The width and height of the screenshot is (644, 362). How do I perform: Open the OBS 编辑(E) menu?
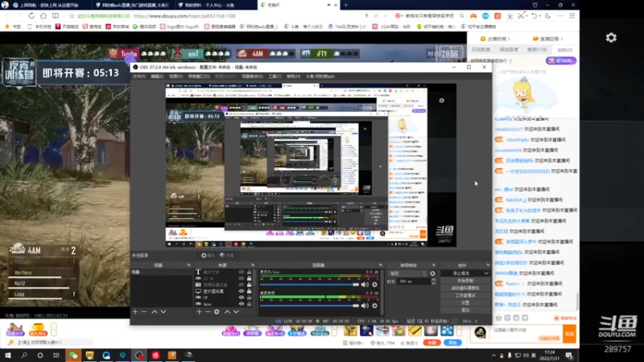click(157, 76)
